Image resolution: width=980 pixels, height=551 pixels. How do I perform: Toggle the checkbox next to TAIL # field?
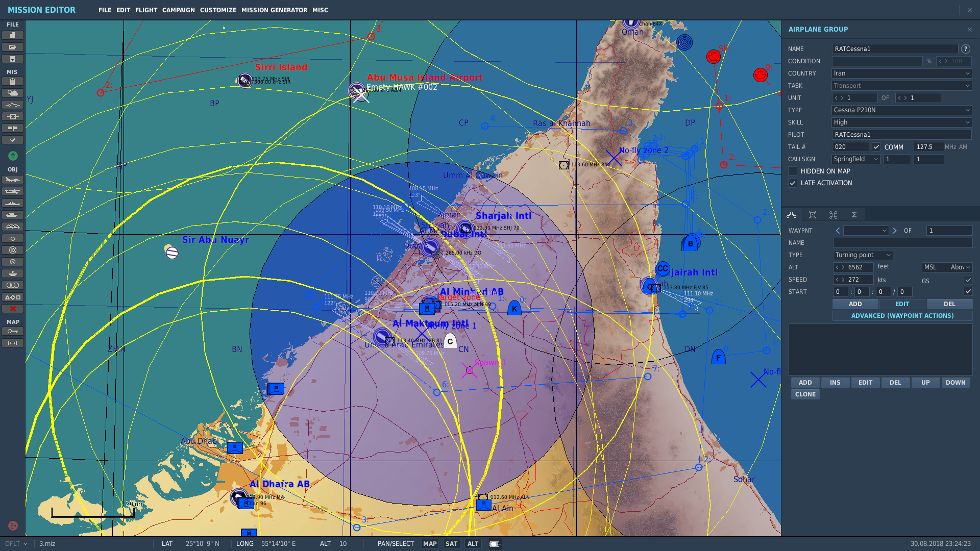pyautogui.click(x=876, y=147)
